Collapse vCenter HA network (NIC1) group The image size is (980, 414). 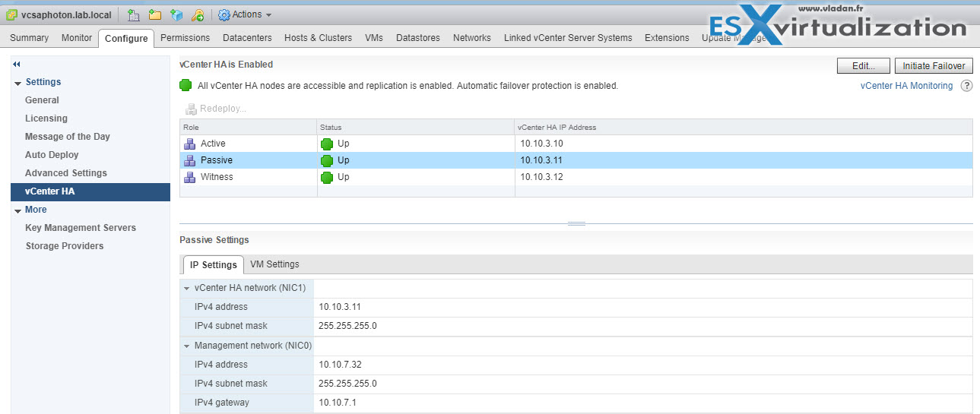click(187, 289)
